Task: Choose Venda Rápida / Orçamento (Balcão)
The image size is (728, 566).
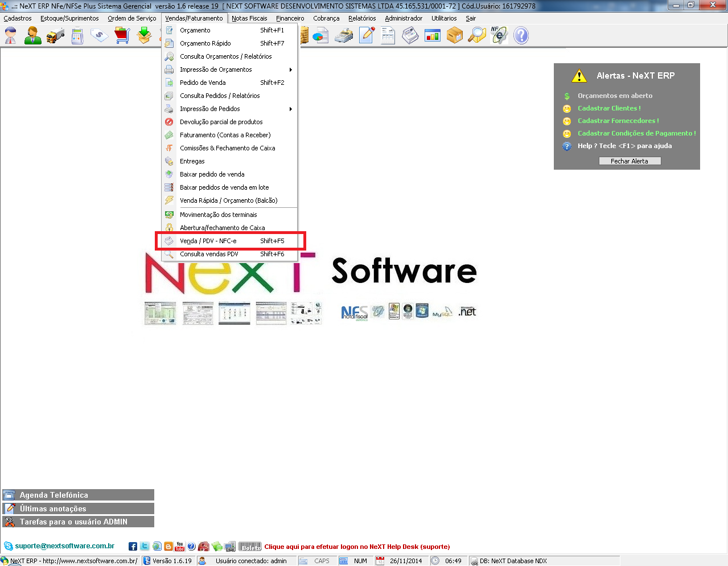Action: pyautogui.click(x=230, y=200)
